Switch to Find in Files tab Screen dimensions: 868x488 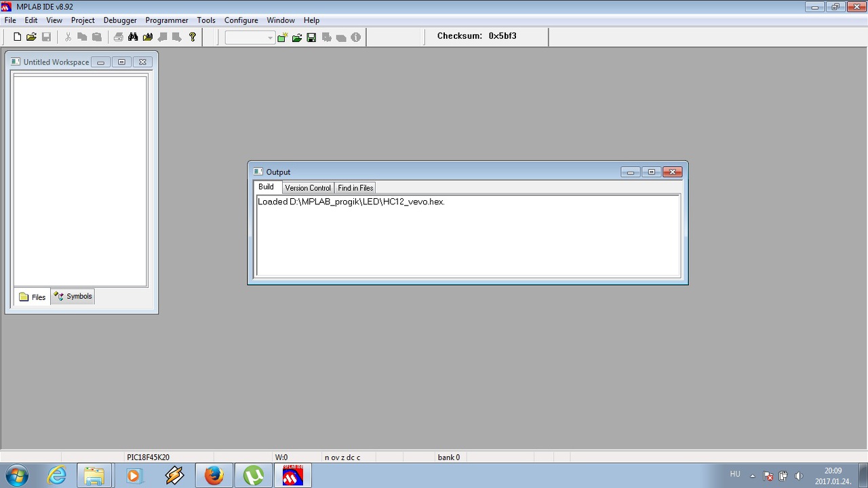tap(355, 188)
